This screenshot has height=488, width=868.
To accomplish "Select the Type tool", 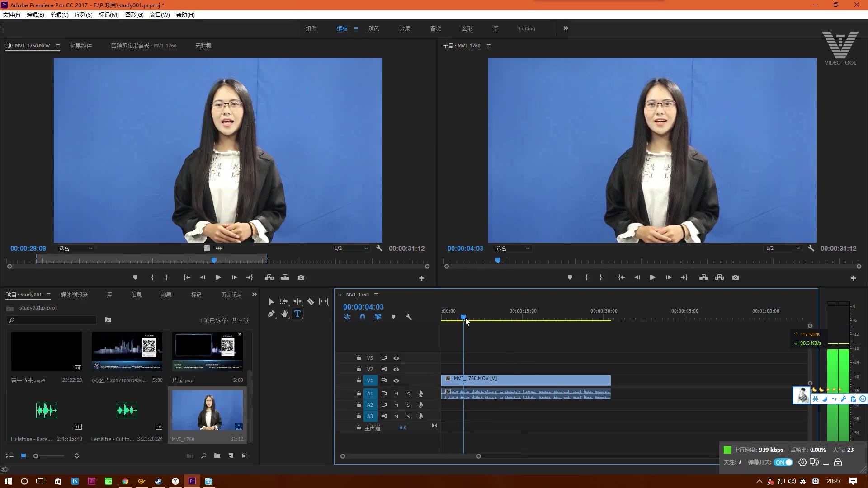I will click(x=297, y=314).
